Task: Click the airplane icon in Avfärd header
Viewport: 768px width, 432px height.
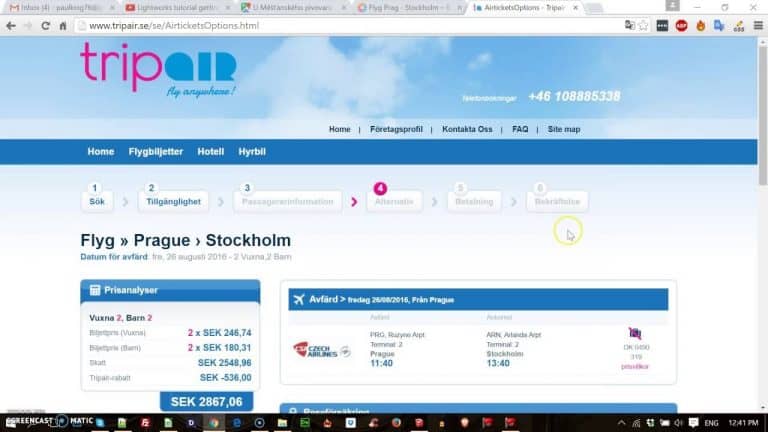Action: tap(299, 299)
